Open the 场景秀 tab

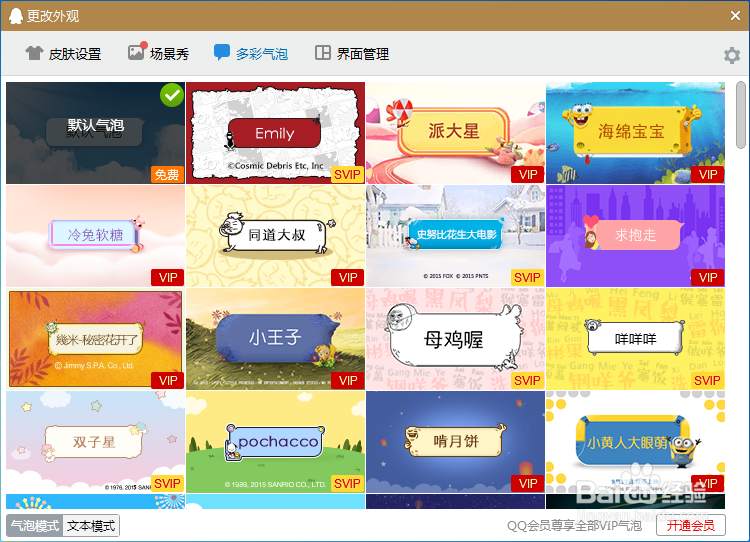(158, 53)
